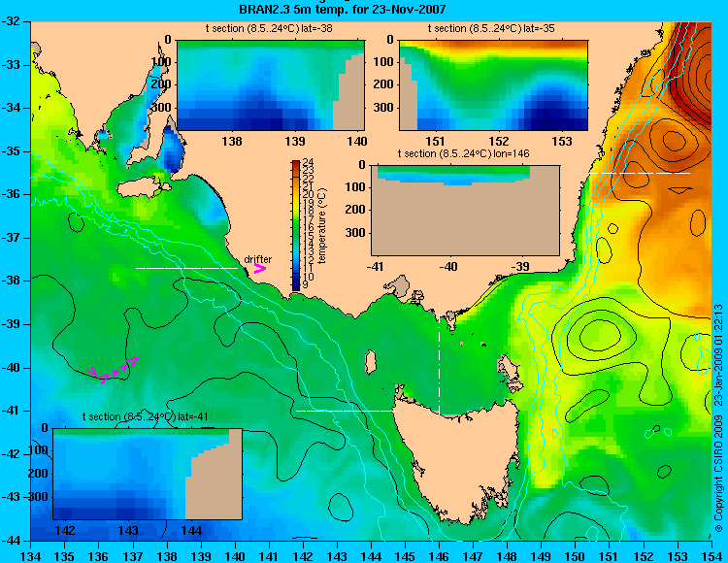Click the 't section (8.5..24°C) lat=-38' heading
The width and height of the screenshot is (728, 563).
click(269, 28)
